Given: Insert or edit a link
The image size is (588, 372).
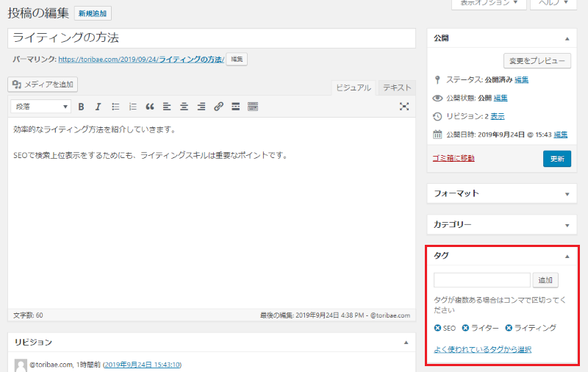Looking at the screenshot, I should (218, 107).
